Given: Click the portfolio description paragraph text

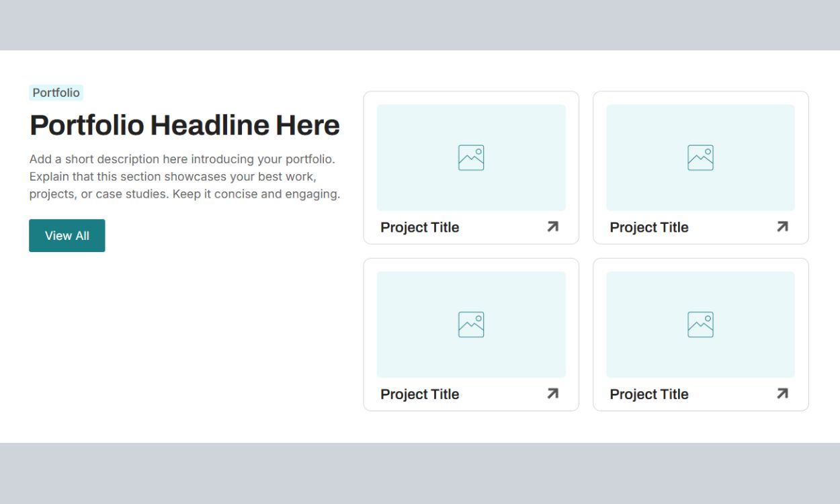Looking at the screenshot, I should 185,177.
